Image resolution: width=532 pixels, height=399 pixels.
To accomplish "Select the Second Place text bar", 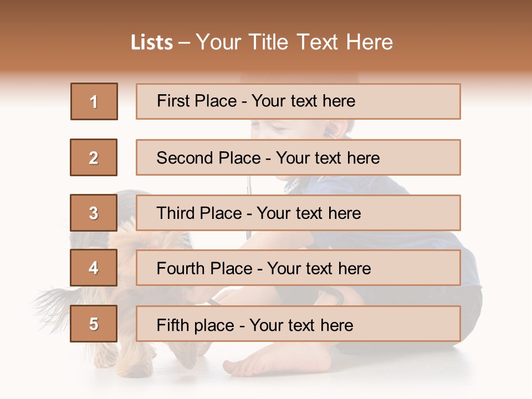I will point(298,157).
